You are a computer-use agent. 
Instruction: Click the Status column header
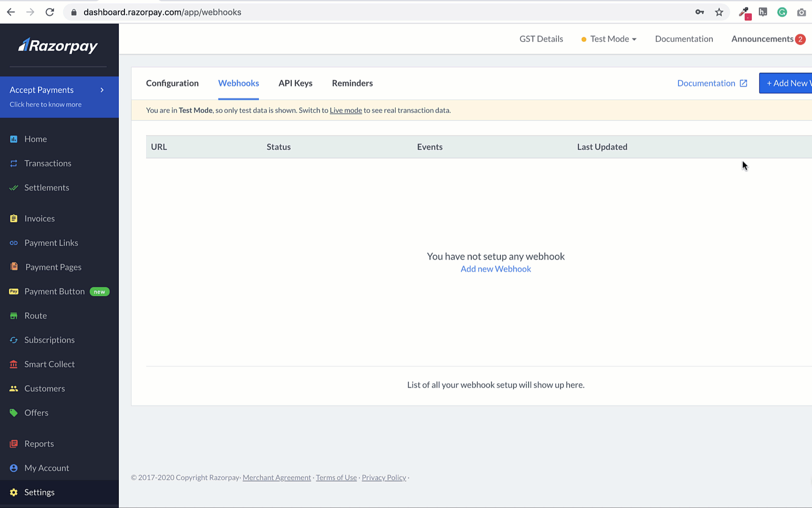(279, 147)
